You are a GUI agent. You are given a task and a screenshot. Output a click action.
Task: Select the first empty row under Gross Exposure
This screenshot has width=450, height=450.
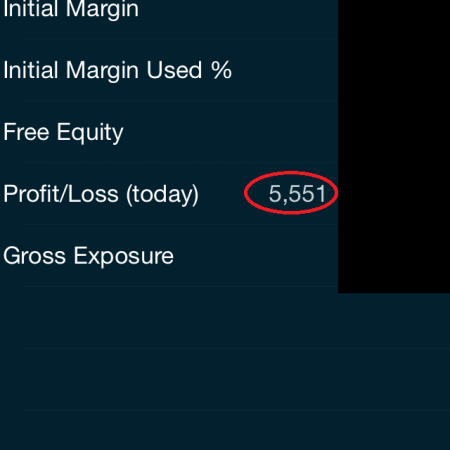[x=225, y=318]
